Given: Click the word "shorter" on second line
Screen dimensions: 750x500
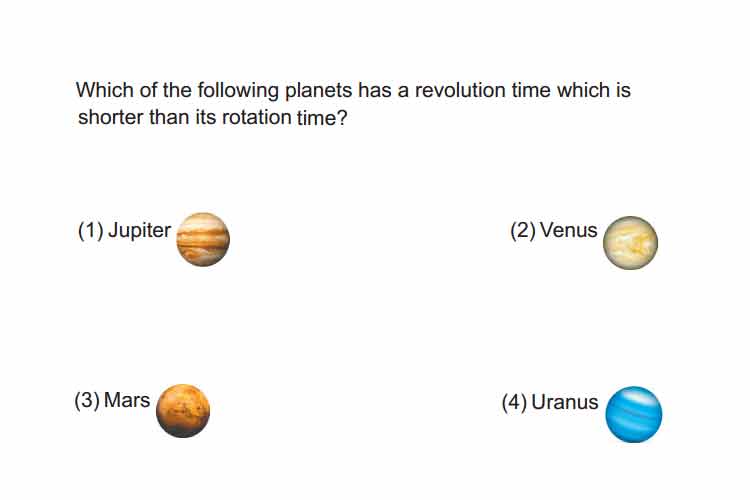Looking at the screenshot, I should tap(111, 117).
